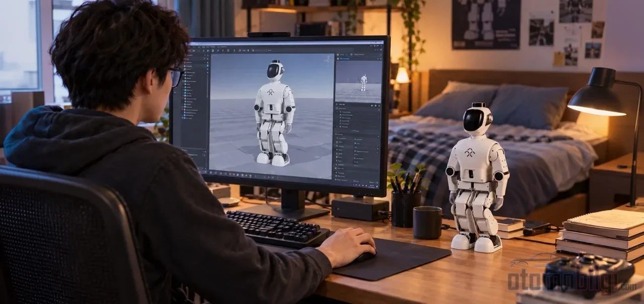
Task: Click the small camera preview of the robot
Action: [x=358, y=82]
